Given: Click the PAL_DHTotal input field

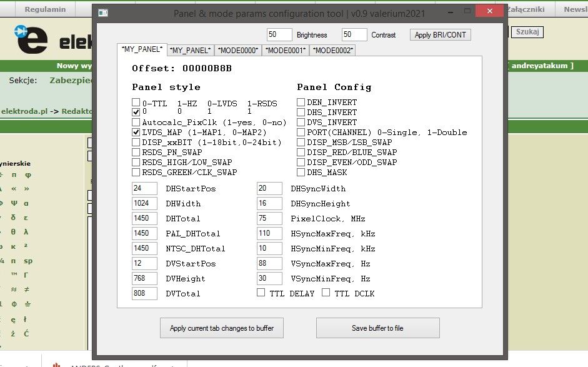Looking at the screenshot, I should (144, 233).
